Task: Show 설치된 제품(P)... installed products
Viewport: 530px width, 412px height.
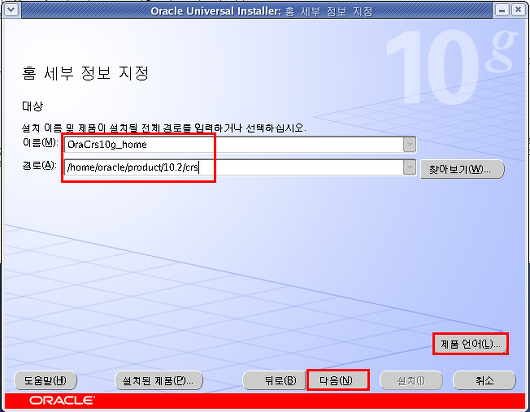Action: point(159,381)
